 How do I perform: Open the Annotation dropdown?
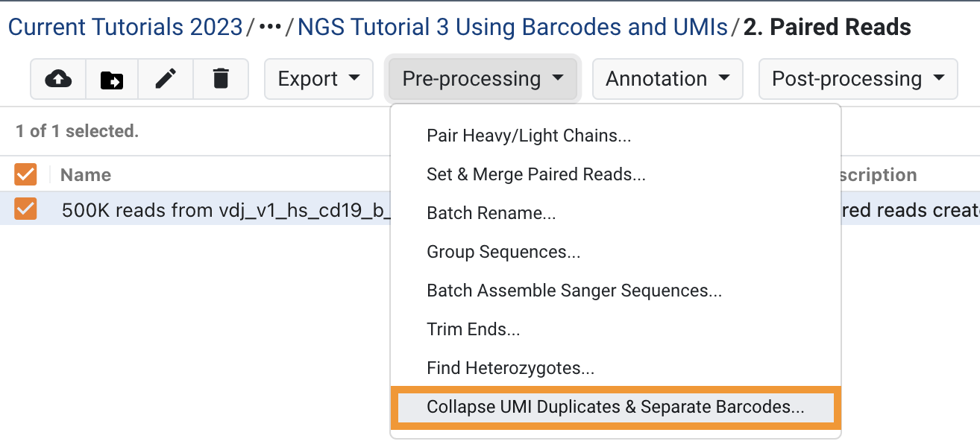click(x=667, y=78)
